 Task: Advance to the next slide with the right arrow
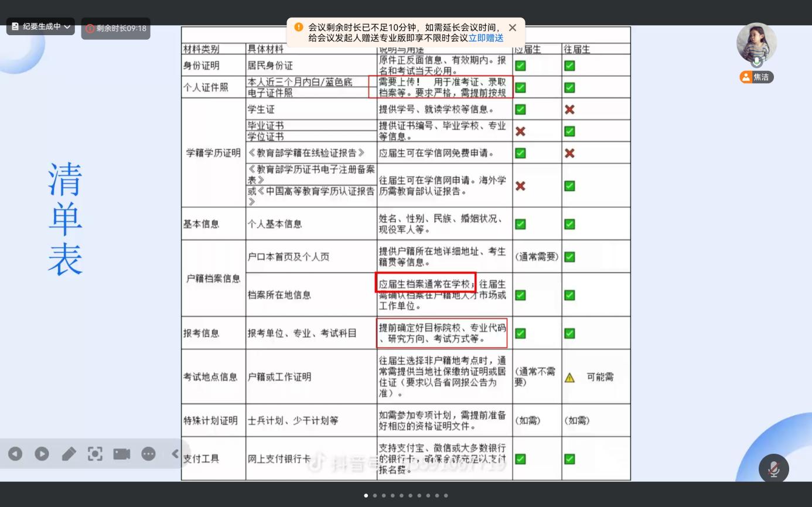[42, 454]
